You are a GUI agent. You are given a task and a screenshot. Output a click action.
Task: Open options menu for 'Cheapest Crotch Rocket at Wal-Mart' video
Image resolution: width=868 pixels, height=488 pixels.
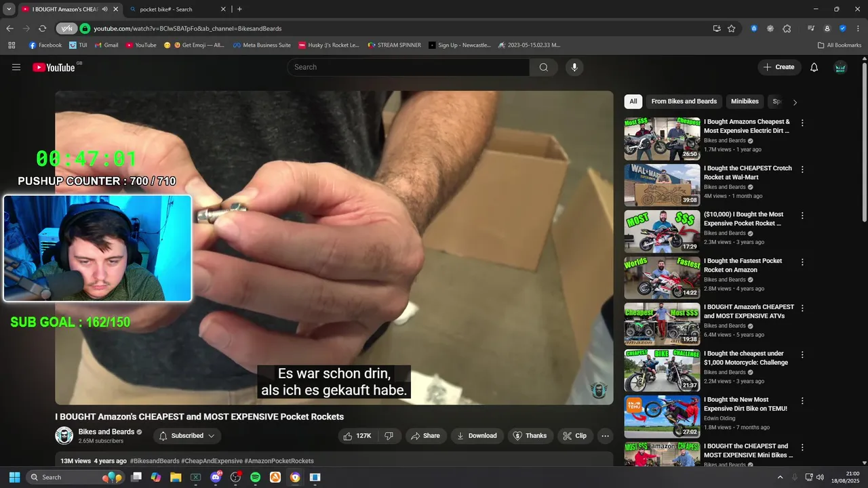point(802,169)
